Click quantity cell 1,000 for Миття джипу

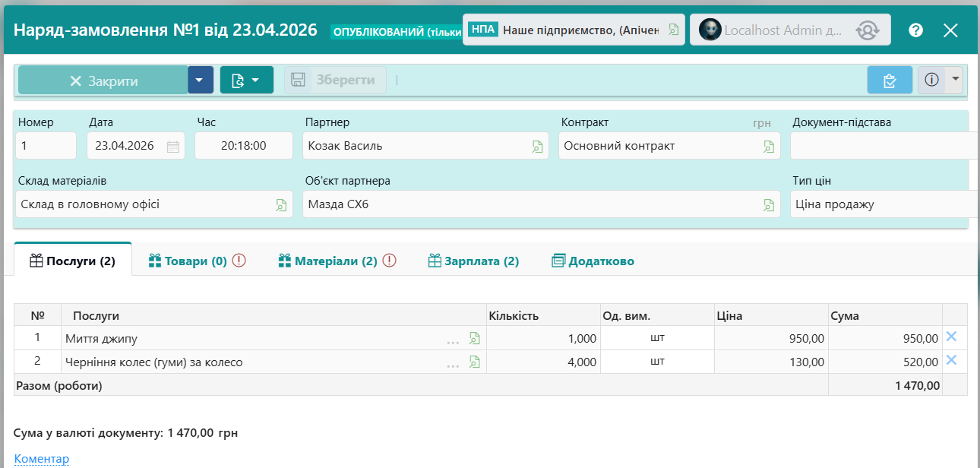pyautogui.click(x=543, y=339)
